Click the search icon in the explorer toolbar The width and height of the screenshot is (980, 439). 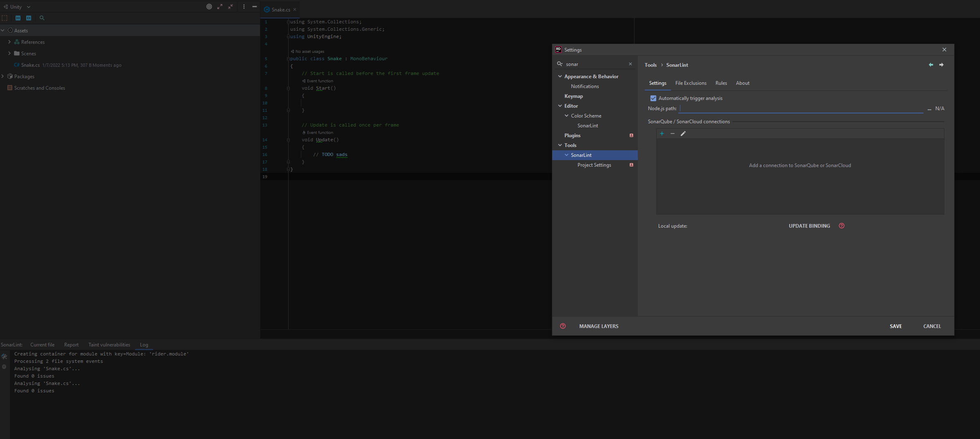pyautogui.click(x=42, y=18)
